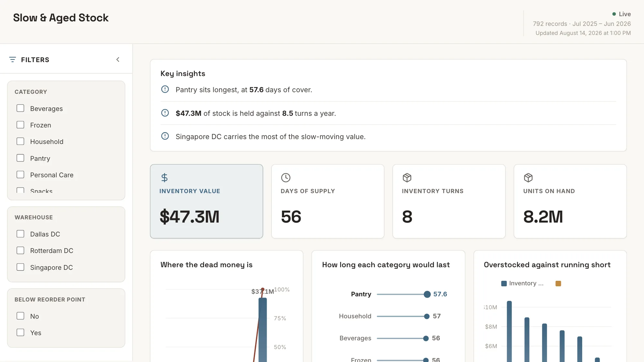Click the dollar icon on Inventory Value card

click(164, 178)
